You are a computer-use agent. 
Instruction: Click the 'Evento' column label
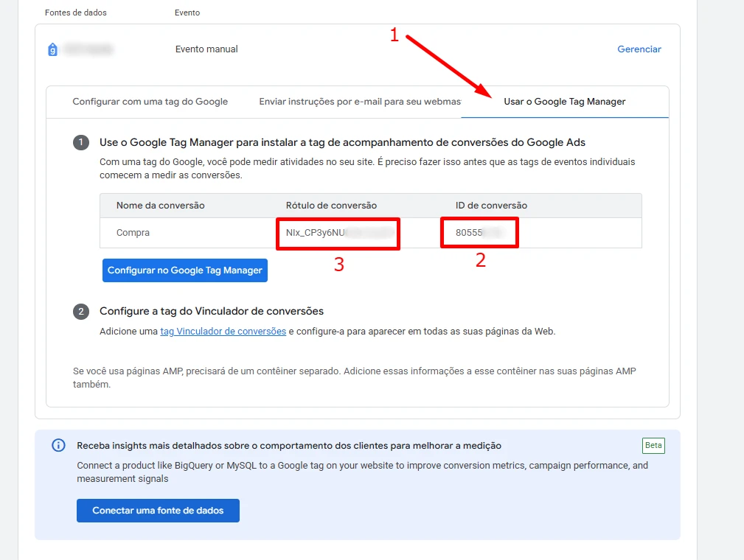(187, 13)
